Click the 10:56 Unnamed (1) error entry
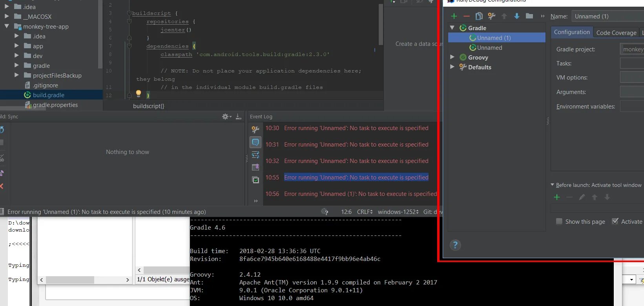This screenshot has width=644, height=306. point(360,194)
